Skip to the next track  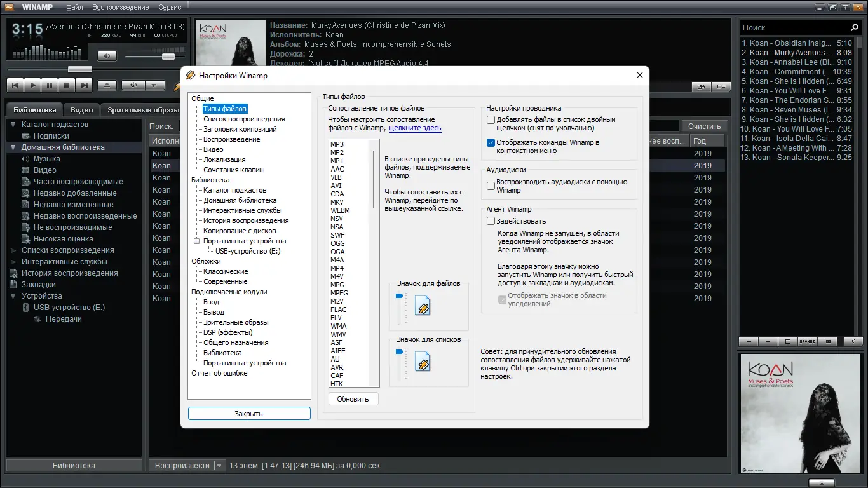(x=84, y=85)
